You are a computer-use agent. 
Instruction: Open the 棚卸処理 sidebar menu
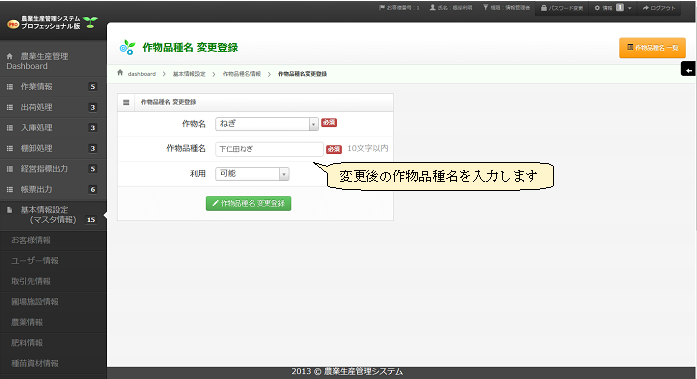click(x=53, y=148)
